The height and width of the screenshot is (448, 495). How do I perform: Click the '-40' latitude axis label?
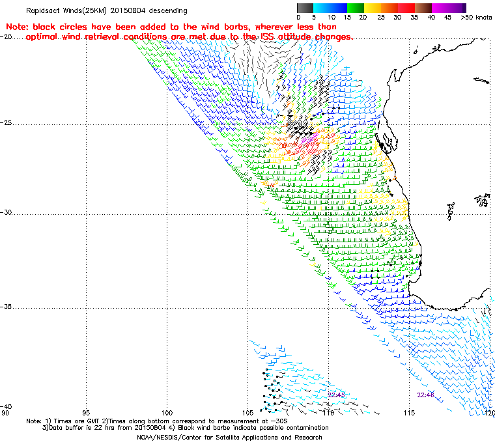pyautogui.click(x=6, y=406)
